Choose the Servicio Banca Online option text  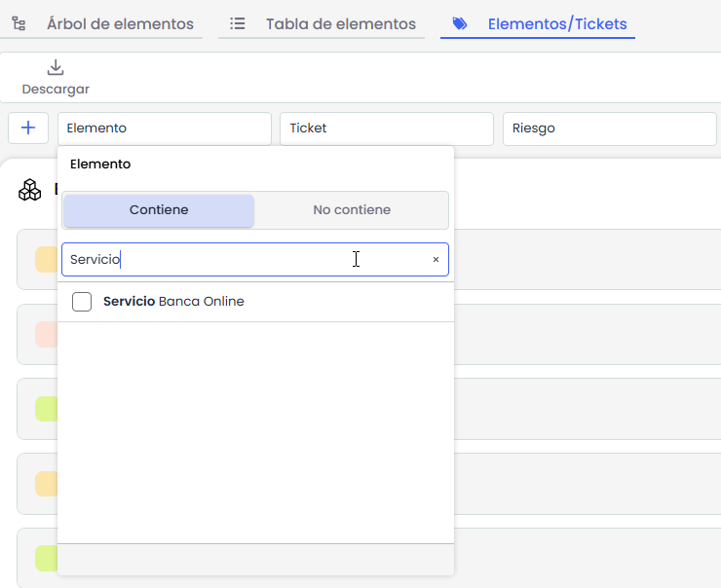tap(173, 302)
